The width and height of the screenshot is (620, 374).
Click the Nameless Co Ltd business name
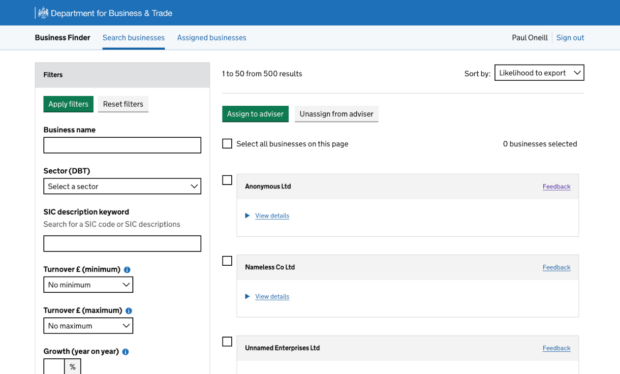[x=270, y=267]
